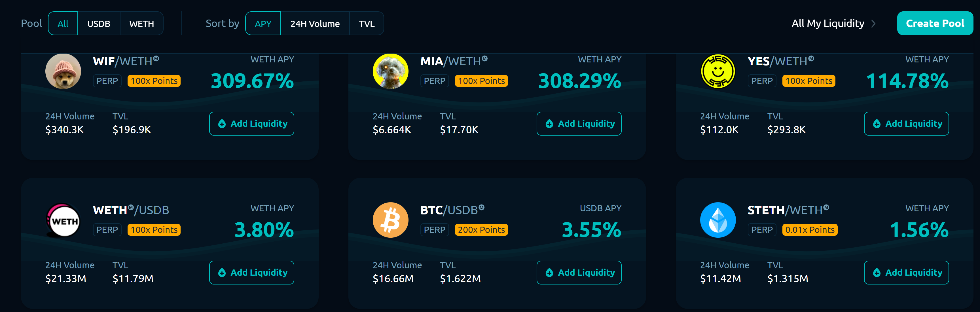Expand All My Liquidity chevron
Image resolution: width=980 pixels, height=312 pixels.
pos(873,24)
